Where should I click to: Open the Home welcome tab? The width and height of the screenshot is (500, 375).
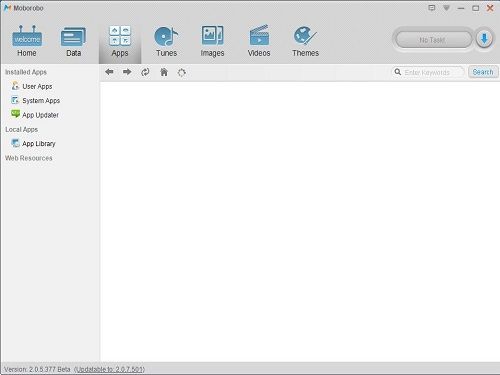point(27,42)
